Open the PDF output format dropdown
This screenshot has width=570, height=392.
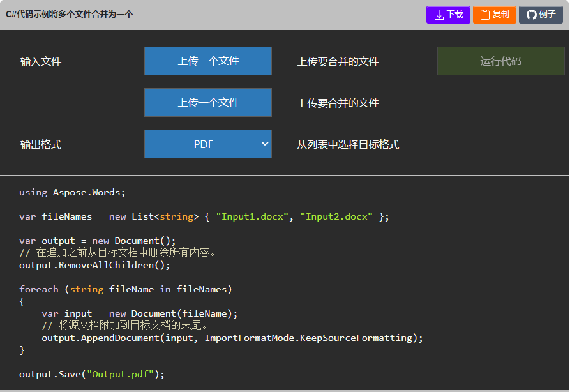point(208,144)
